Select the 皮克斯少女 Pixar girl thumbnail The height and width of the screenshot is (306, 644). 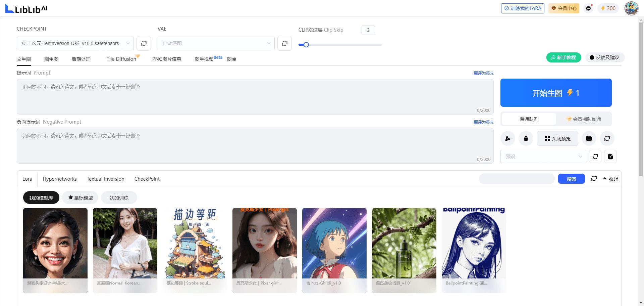click(265, 251)
